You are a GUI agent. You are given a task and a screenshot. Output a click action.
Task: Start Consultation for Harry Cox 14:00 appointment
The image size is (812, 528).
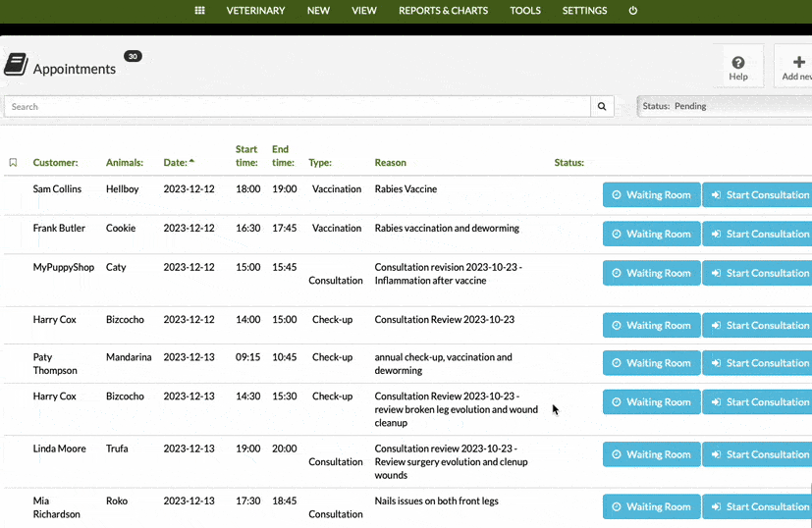pos(757,325)
